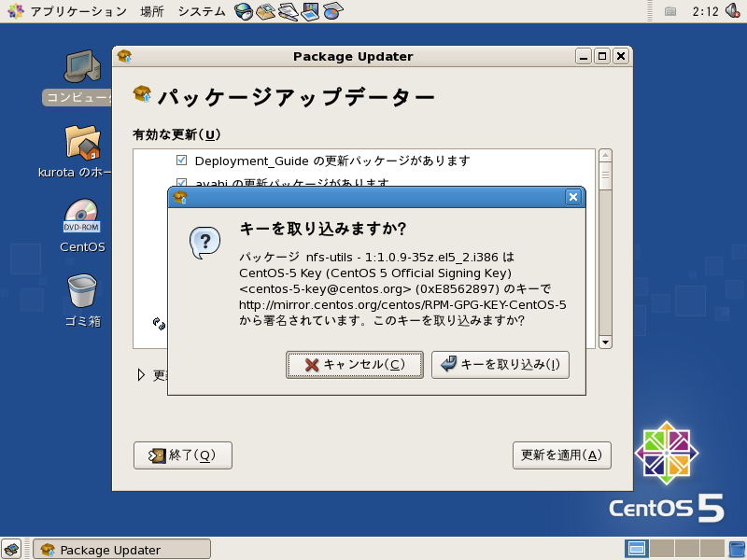Click the 更新を適用(A) button
The height and width of the screenshot is (560, 747).
pos(562,455)
